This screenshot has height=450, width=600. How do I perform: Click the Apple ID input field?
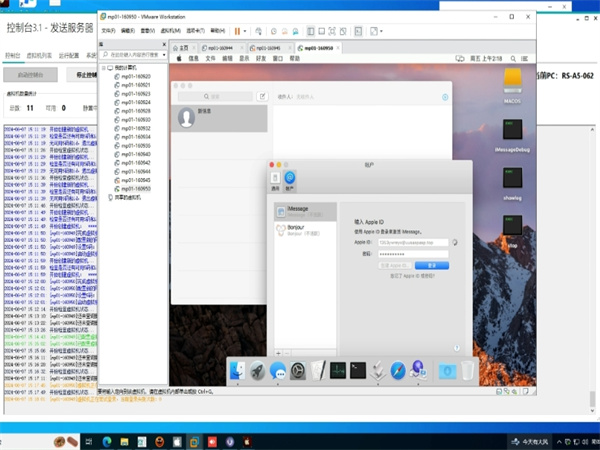click(412, 241)
